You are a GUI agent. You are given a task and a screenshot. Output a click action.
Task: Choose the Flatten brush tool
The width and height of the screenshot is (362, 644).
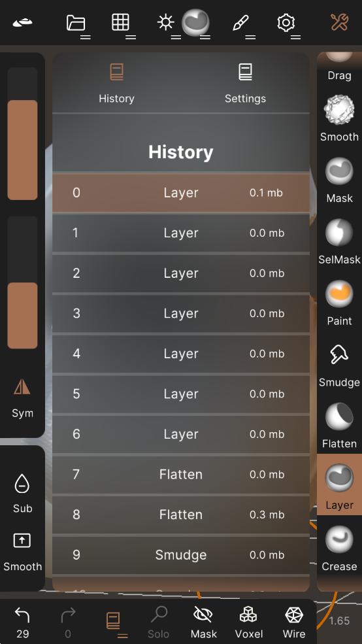click(339, 424)
